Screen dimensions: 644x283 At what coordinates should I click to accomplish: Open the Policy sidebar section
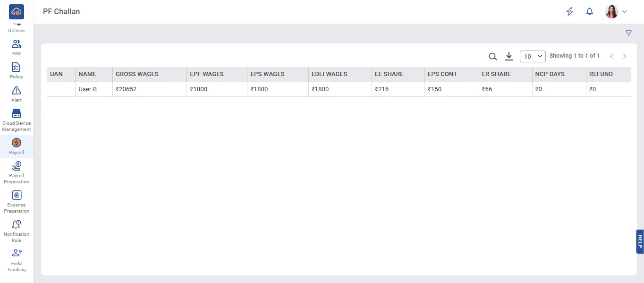[17, 70]
